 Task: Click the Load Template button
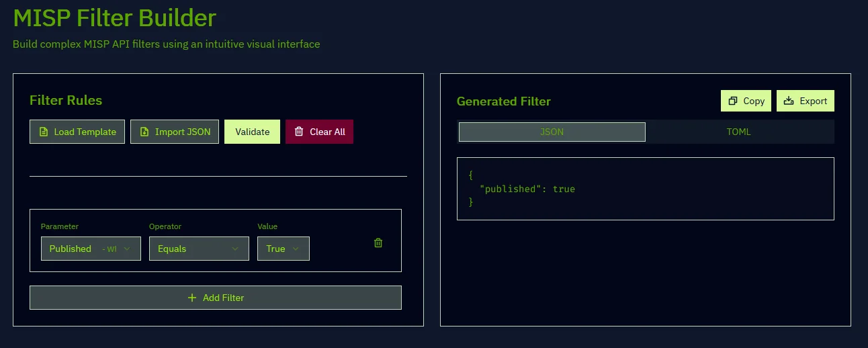click(x=77, y=132)
